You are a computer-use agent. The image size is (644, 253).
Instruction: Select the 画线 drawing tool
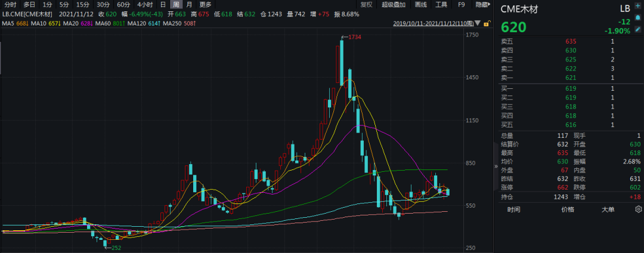pyautogui.click(x=420, y=4)
